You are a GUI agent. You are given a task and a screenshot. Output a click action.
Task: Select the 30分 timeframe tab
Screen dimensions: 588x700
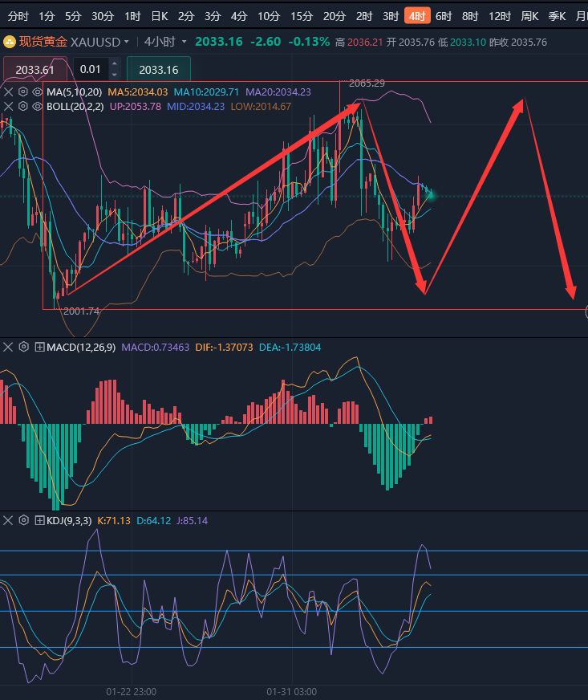click(x=103, y=16)
